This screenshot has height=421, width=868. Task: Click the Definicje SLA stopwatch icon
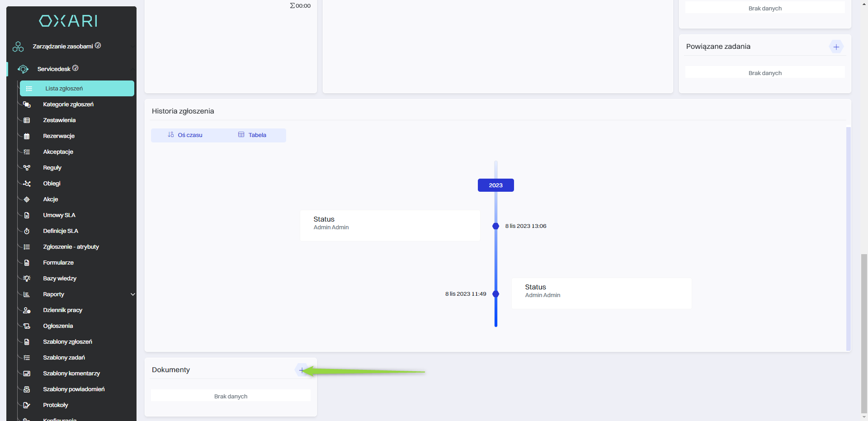[27, 231]
